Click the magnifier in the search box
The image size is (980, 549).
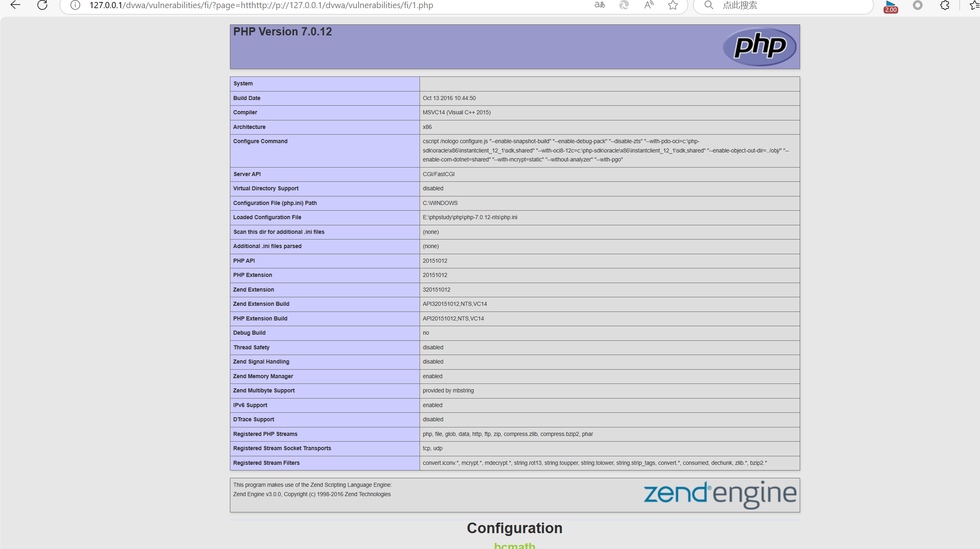[709, 5]
